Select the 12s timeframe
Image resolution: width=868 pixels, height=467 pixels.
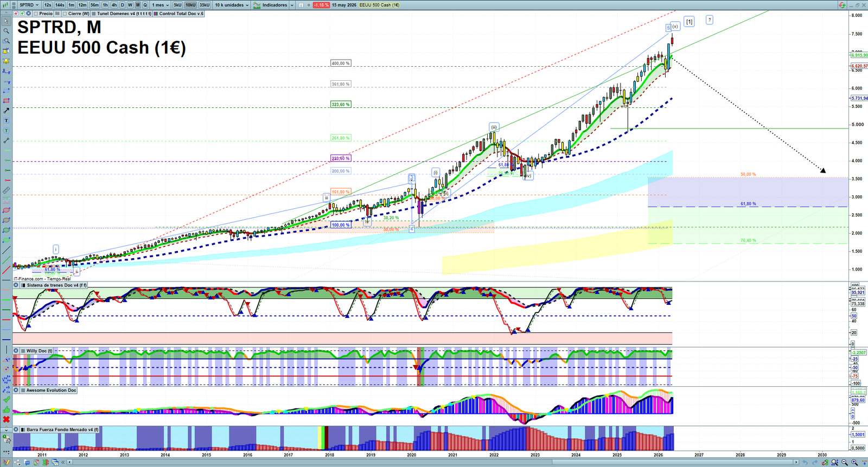tap(48, 5)
